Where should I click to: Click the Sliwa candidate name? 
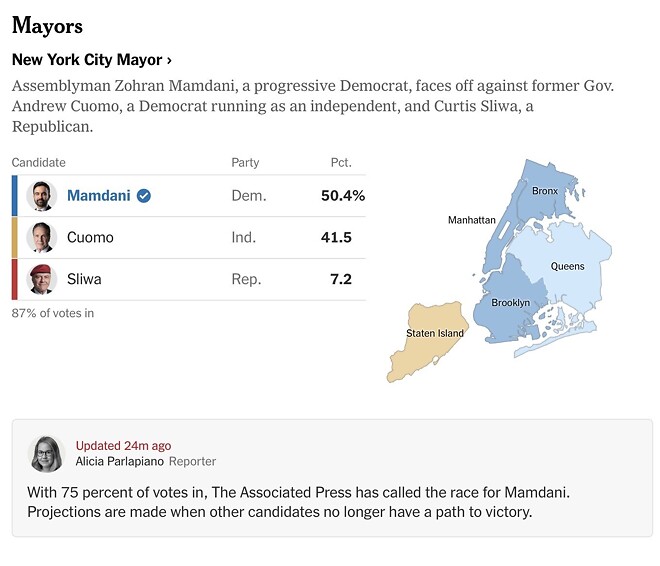[x=84, y=279]
